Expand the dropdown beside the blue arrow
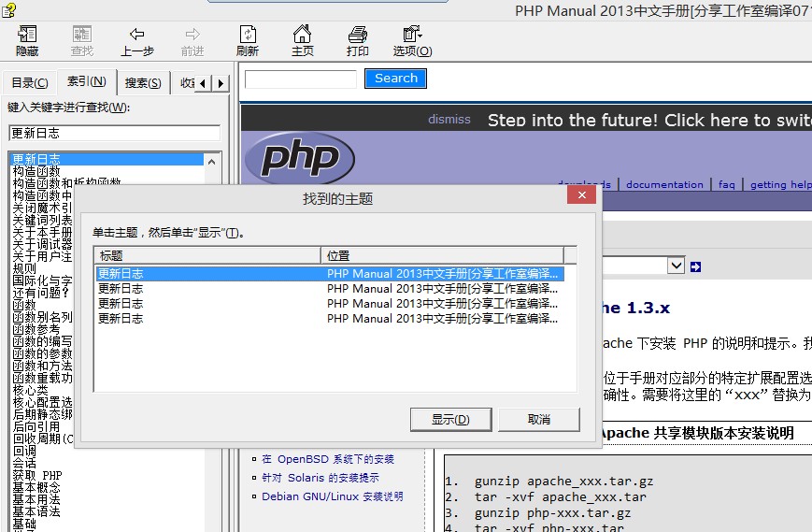The image size is (812, 532). [x=676, y=266]
